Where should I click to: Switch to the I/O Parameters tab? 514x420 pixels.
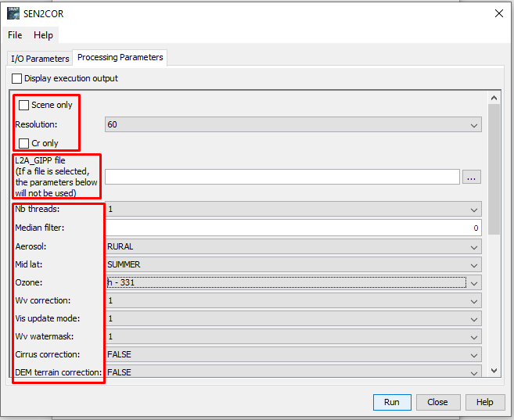[40, 59]
